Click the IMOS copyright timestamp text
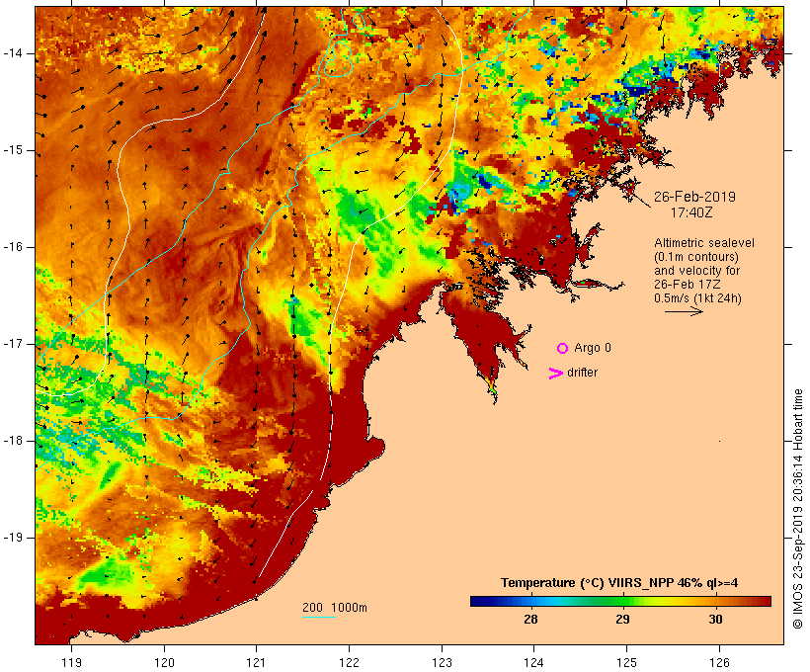The height and width of the screenshot is (672, 810). [x=798, y=509]
